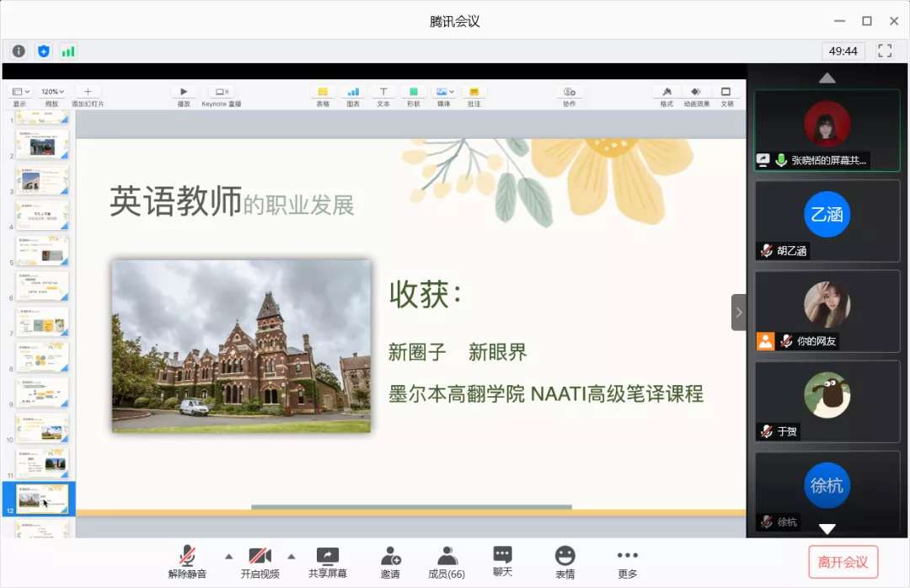The width and height of the screenshot is (910, 588).
Task: Collapse the participant video side panel
Action: (x=738, y=313)
